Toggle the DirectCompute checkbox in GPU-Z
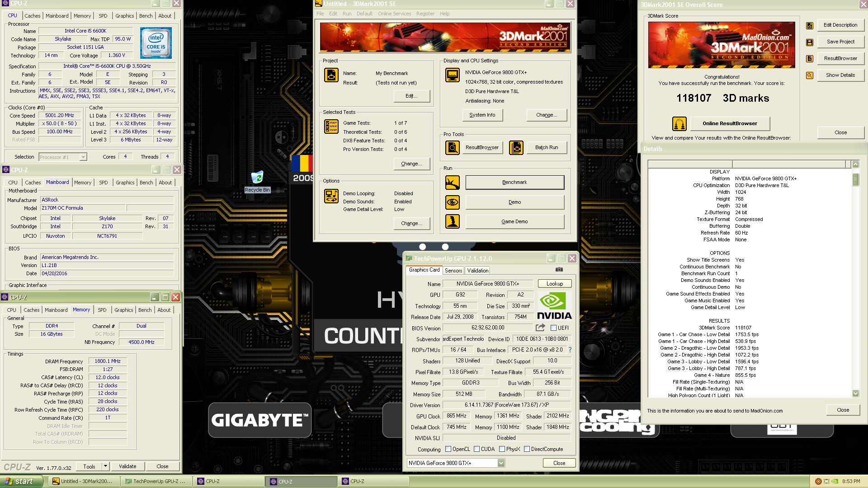Image resolution: width=868 pixels, height=488 pixels. pyautogui.click(x=527, y=449)
